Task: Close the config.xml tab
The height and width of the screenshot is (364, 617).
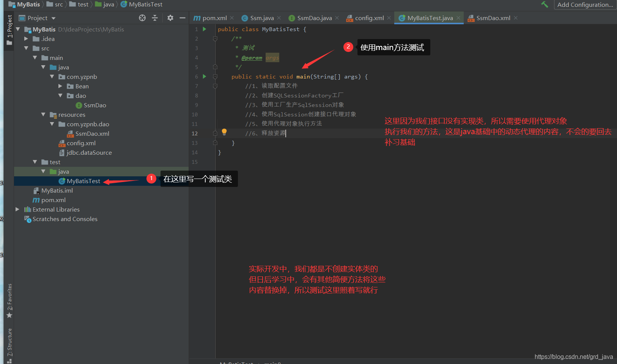Action: [x=389, y=18]
